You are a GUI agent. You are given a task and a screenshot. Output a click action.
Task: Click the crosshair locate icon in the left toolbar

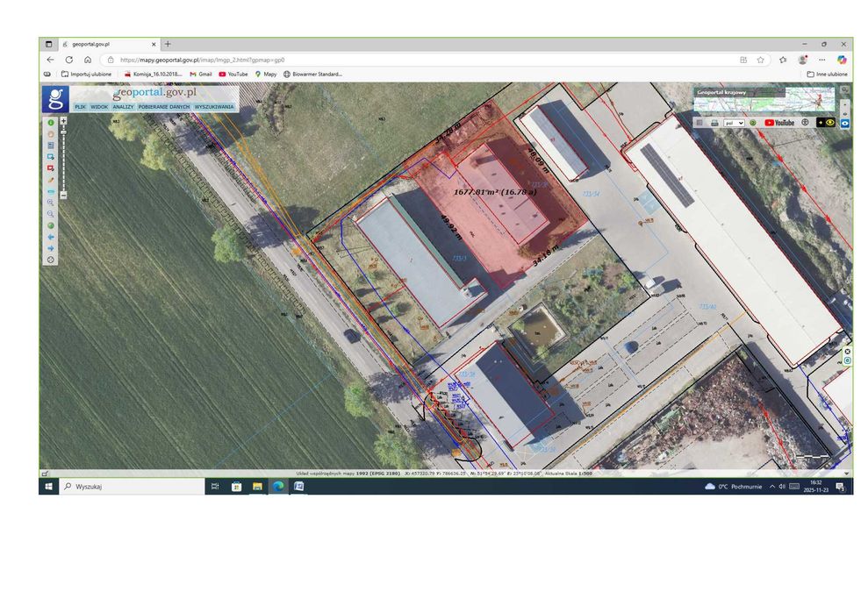click(x=51, y=260)
